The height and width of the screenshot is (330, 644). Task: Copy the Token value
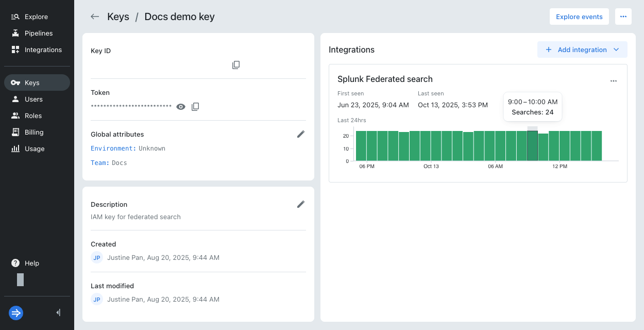tap(195, 106)
